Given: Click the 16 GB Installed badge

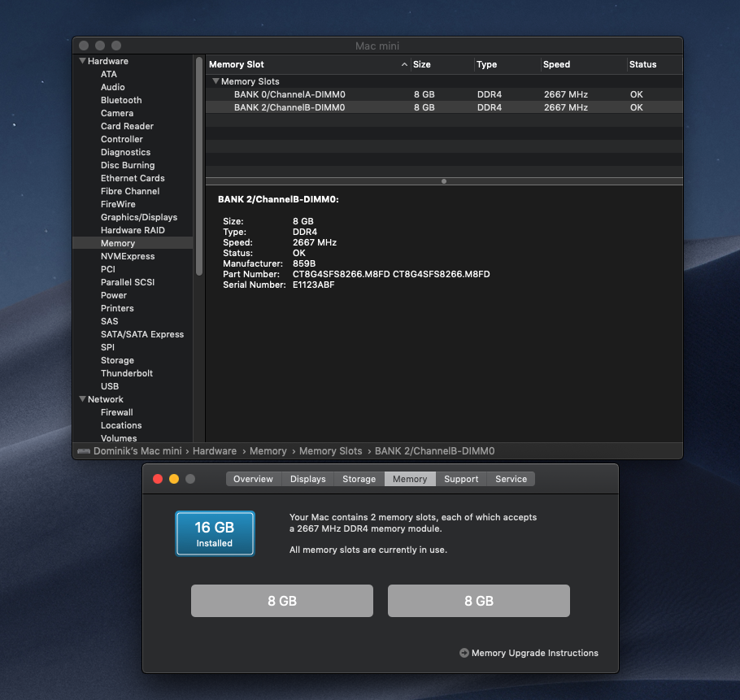Looking at the screenshot, I should [215, 533].
